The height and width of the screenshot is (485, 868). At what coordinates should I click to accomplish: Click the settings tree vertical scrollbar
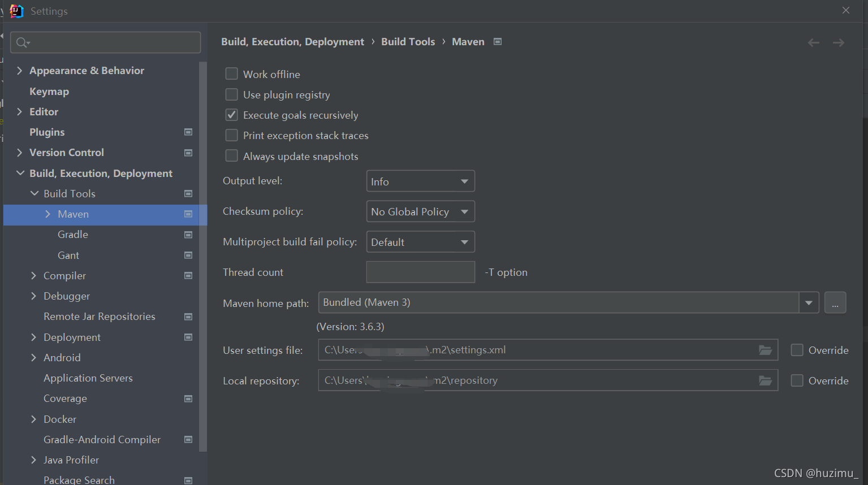[x=203, y=257]
